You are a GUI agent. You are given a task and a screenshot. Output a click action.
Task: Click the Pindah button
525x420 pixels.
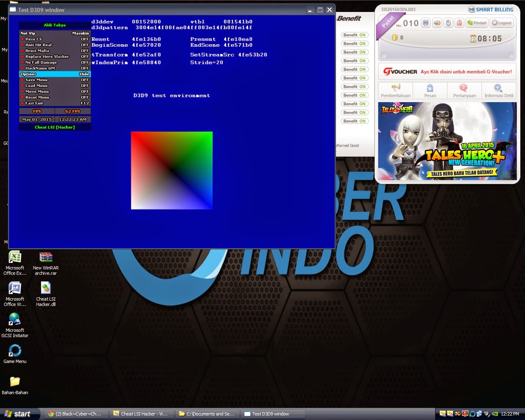477,23
